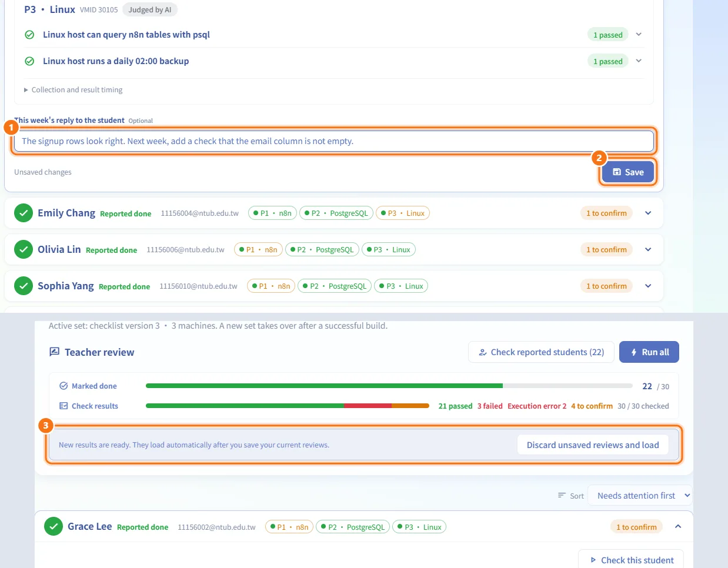Click Olivia Lin's 1 to confirm badge
728x568 pixels.
pos(606,249)
